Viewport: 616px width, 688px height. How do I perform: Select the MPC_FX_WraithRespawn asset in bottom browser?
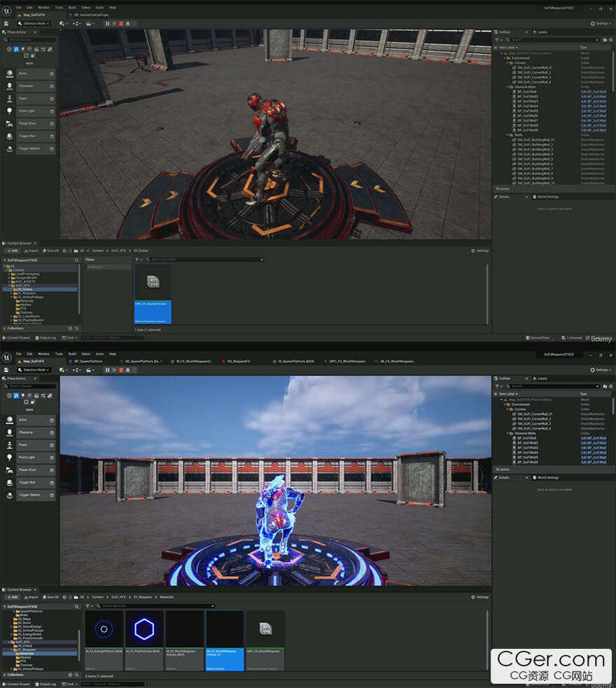(265, 640)
